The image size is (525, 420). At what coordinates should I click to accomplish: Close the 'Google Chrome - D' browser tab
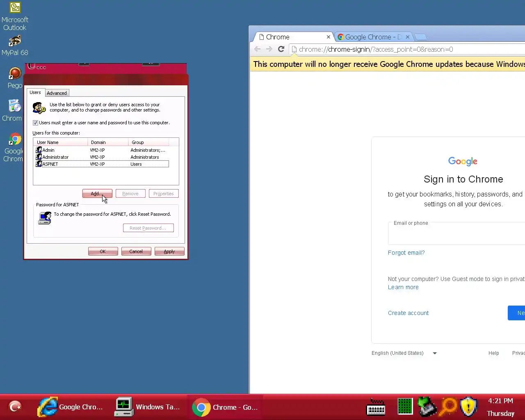pos(408,37)
